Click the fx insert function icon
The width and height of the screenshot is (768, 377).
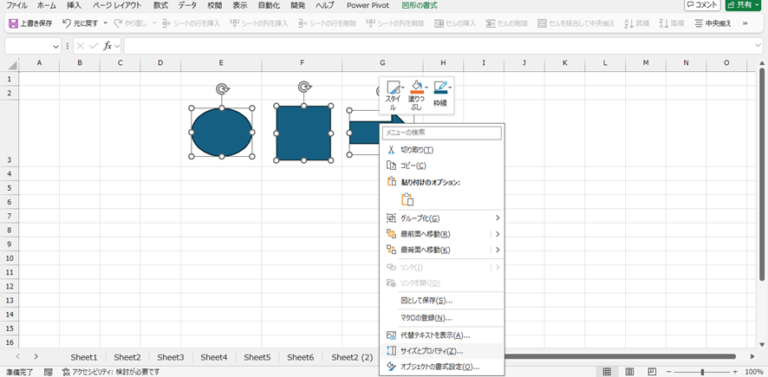pyautogui.click(x=108, y=46)
